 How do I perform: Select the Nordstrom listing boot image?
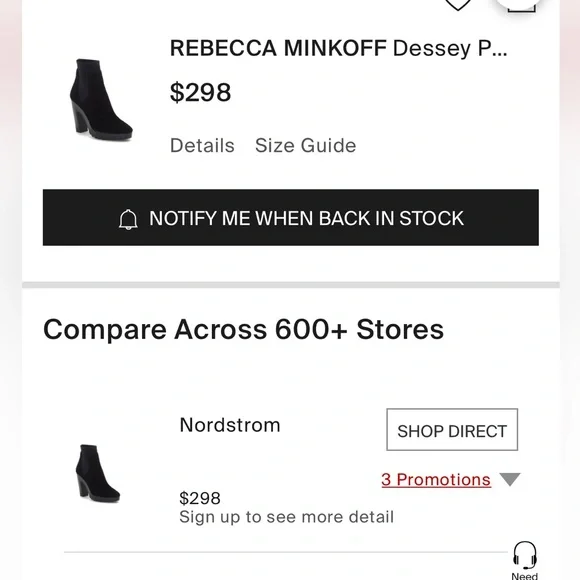click(98, 473)
